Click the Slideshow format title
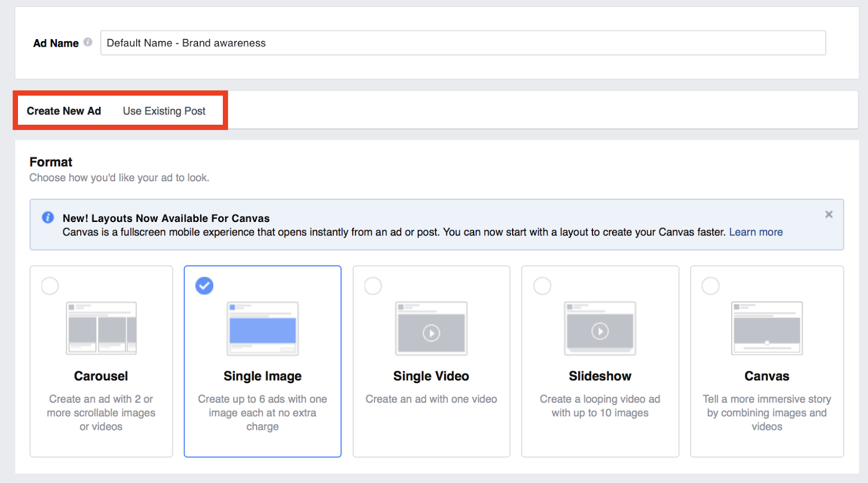 coord(600,376)
